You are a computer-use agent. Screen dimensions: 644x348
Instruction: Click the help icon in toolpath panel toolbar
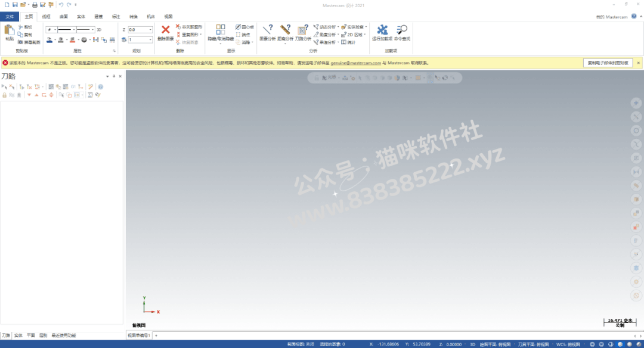tap(100, 86)
